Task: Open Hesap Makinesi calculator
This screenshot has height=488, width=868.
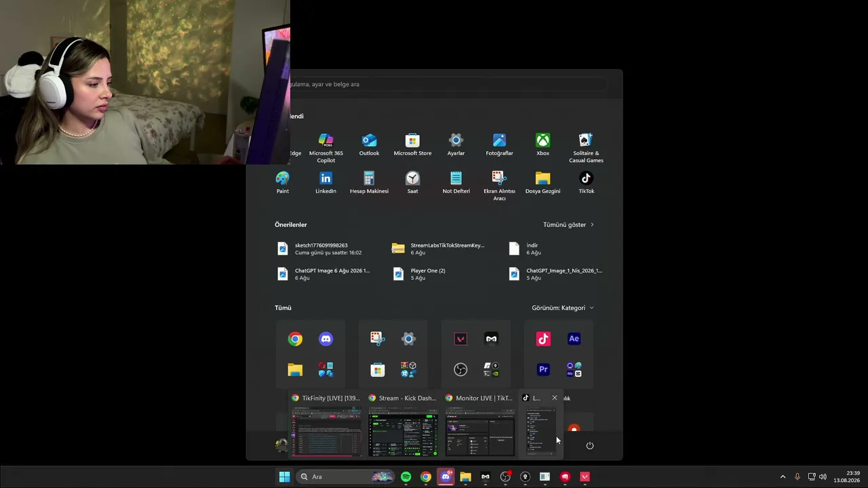Action: (x=369, y=183)
